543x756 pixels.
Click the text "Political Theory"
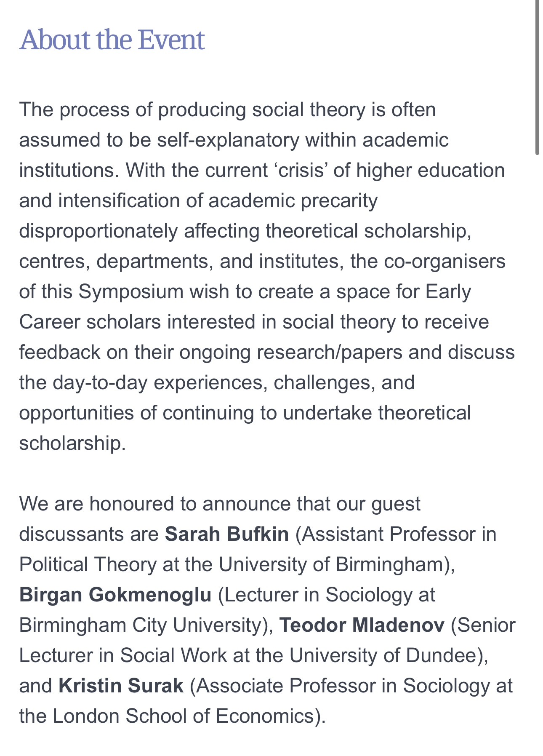click(88, 564)
